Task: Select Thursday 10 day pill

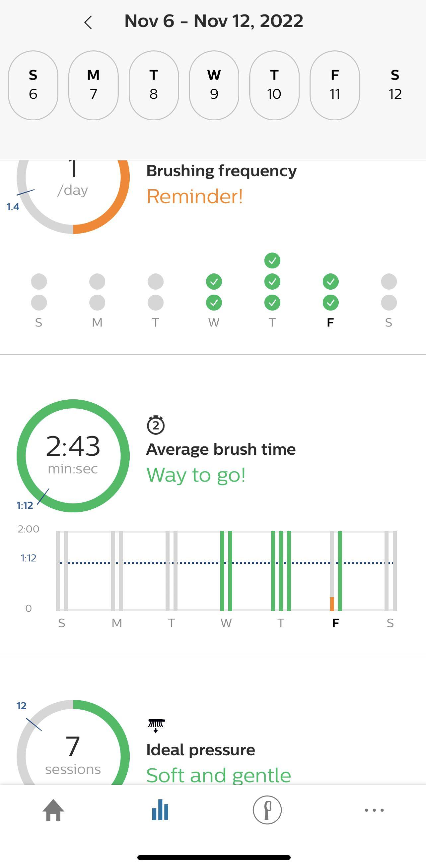Action: (274, 85)
